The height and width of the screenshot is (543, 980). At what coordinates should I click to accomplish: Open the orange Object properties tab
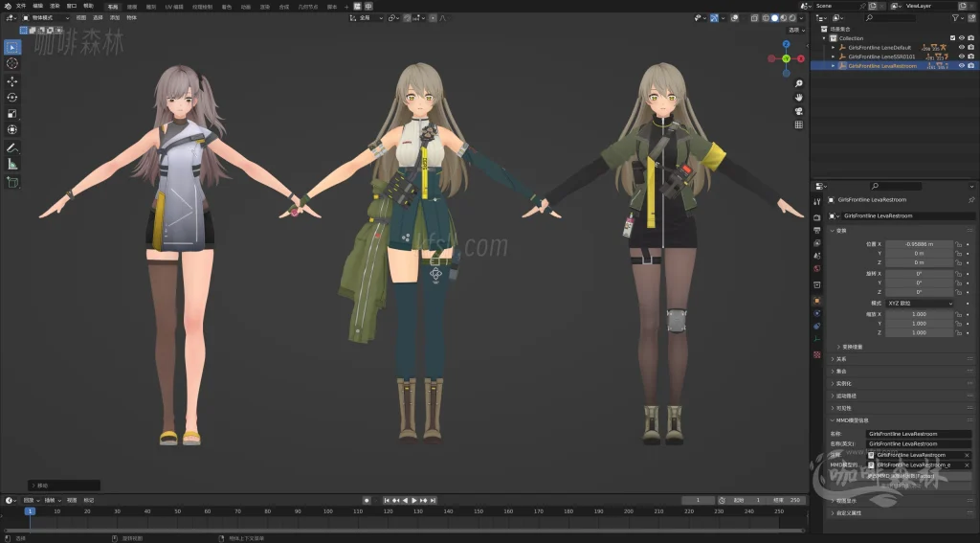[817, 301]
